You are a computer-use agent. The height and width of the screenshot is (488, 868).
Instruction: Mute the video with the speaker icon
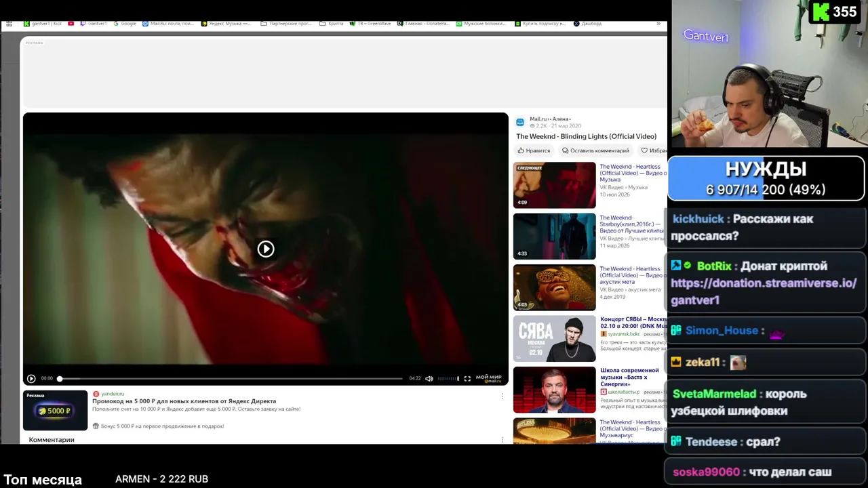coord(429,378)
